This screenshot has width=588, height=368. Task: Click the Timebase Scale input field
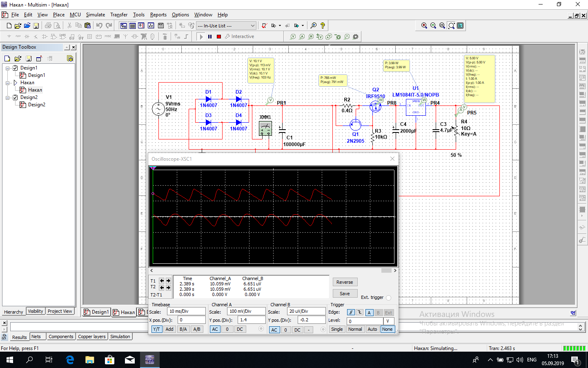(x=186, y=311)
